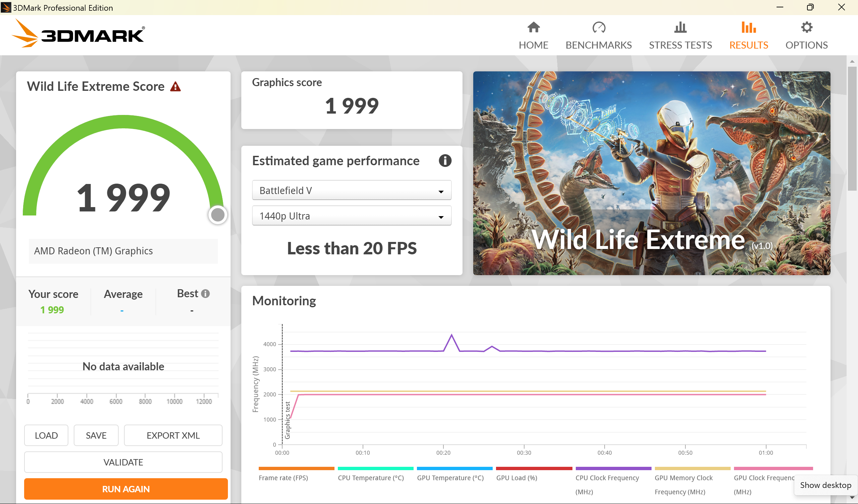Click Show desktop tooltip button
The height and width of the screenshot is (504, 858).
[x=825, y=485]
